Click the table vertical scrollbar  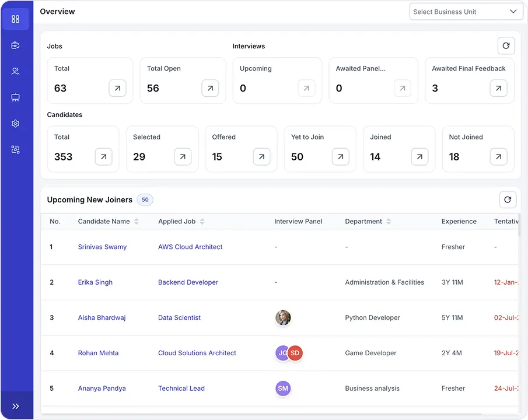pyautogui.click(x=519, y=225)
